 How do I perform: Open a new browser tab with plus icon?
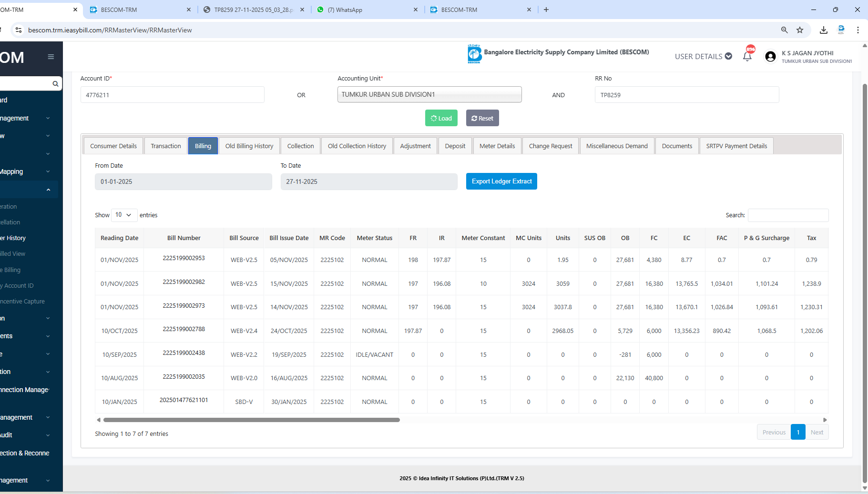click(x=546, y=10)
